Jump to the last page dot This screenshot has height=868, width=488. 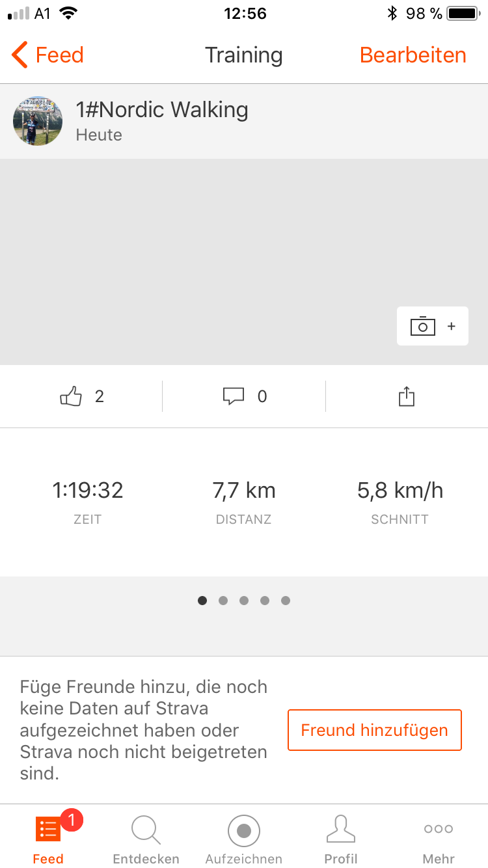pos(286,601)
